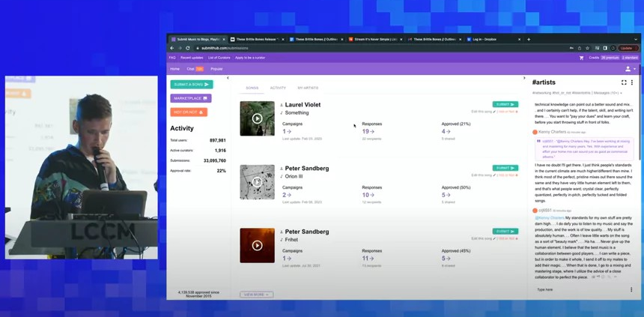Go to Home in the navigation
The image size is (644, 317).
[175, 69]
